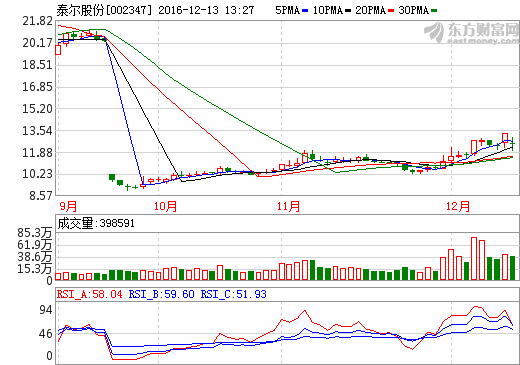Click the 15.3万 volume axis label

(35, 269)
